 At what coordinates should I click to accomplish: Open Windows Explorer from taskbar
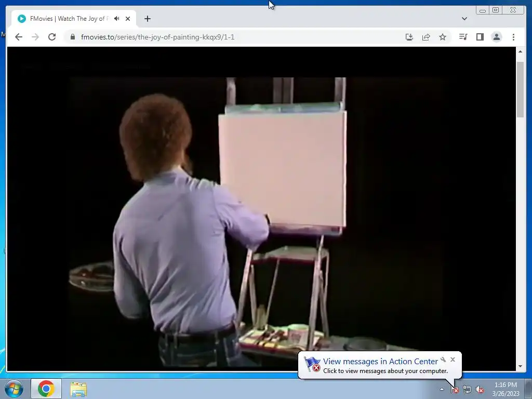(x=78, y=389)
